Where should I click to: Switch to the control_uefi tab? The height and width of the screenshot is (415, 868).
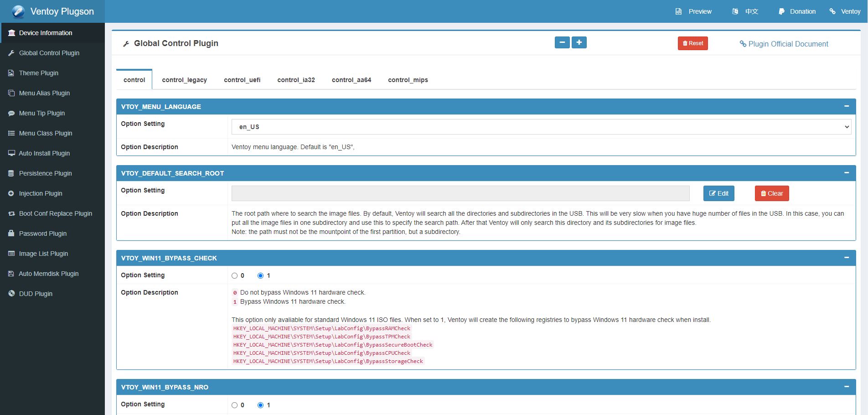click(x=242, y=80)
